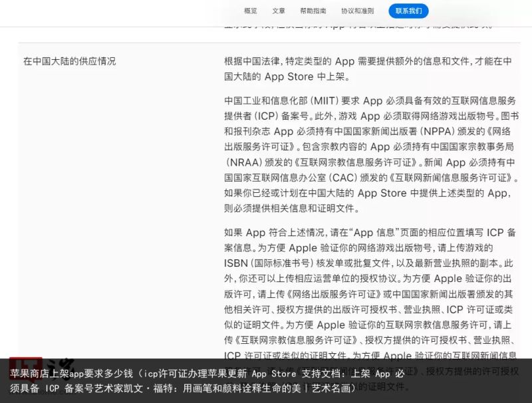Click the blue 联系我们 button
Screen dimensions: 532x403
point(408,11)
